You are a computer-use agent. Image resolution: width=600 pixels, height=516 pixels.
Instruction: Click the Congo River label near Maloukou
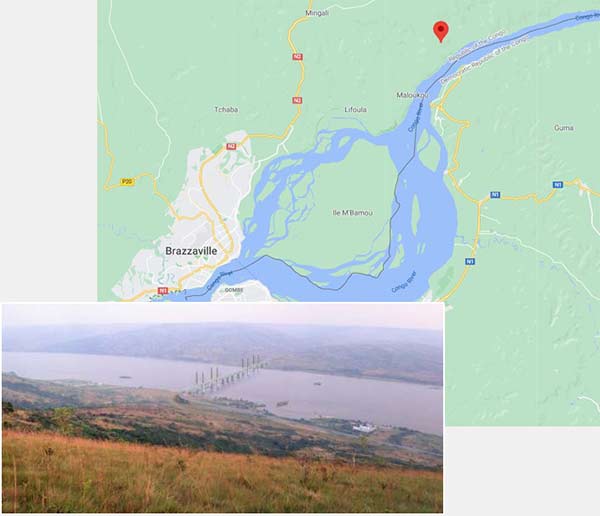pyautogui.click(x=416, y=119)
